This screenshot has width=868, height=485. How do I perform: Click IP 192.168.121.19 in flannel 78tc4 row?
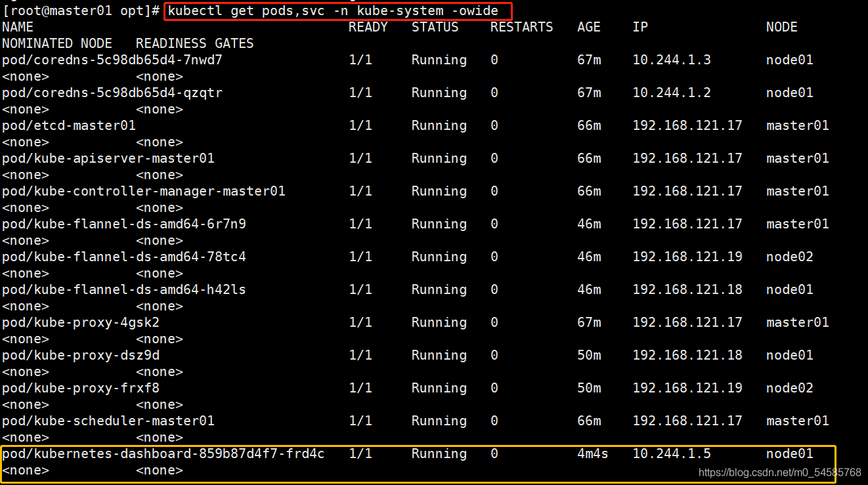pos(687,257)
